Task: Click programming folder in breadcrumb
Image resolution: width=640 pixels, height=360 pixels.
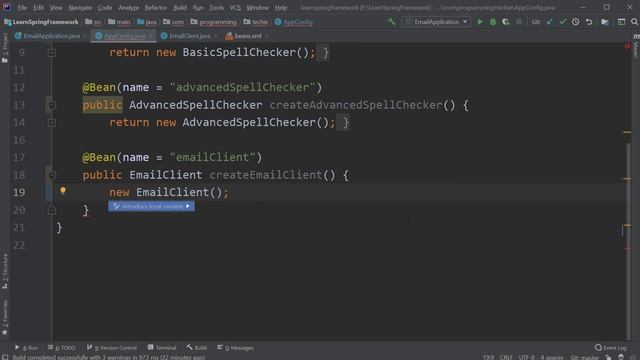Action: pos(213,22)
